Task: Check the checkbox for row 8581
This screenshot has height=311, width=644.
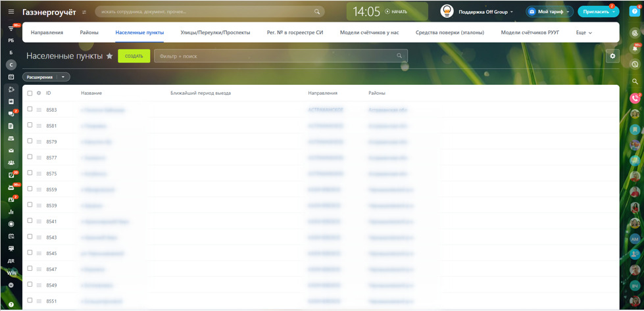Action: [x=30, y=125]
